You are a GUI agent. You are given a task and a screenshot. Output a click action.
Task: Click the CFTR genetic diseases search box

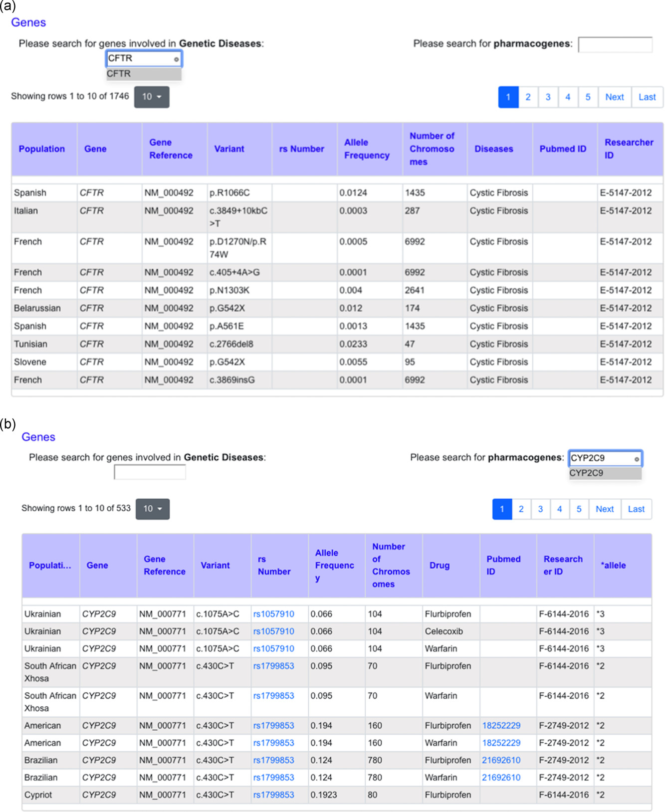pyautogui.click(x=144, y=59)
